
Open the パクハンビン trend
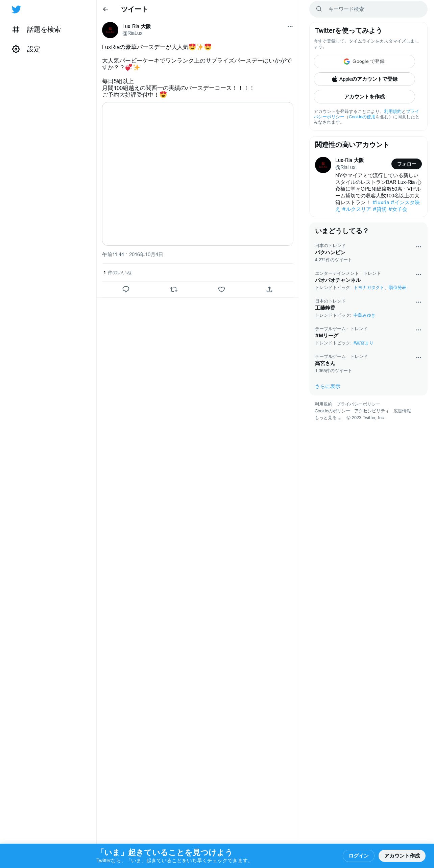coord(368,253)
